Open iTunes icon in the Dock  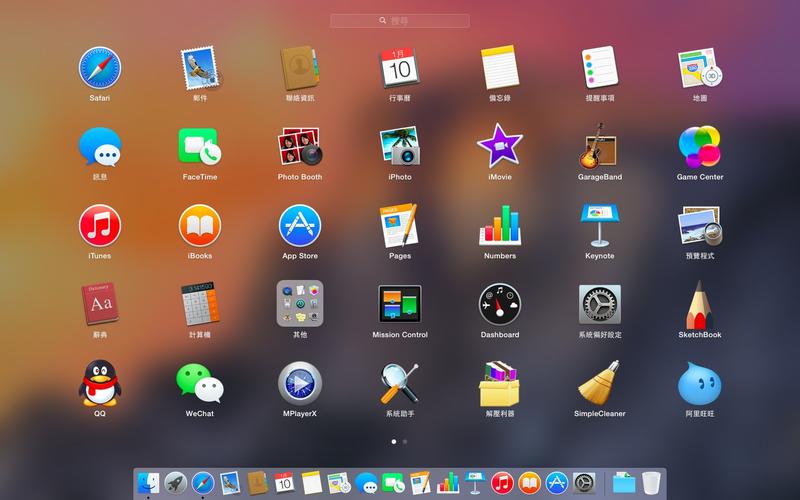coord(503,483)
